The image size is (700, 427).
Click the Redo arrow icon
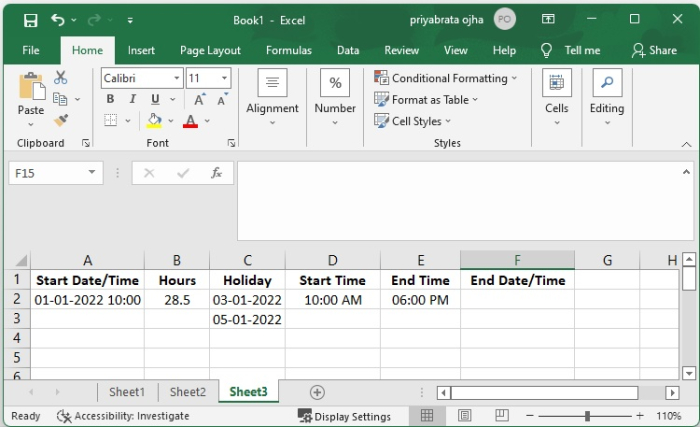pyautogui.click(x=94, y=20)
